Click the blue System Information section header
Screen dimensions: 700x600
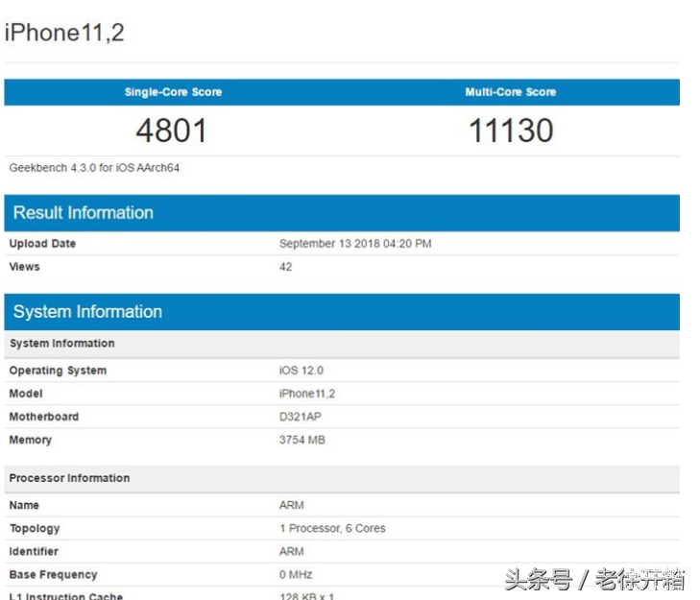342,312
